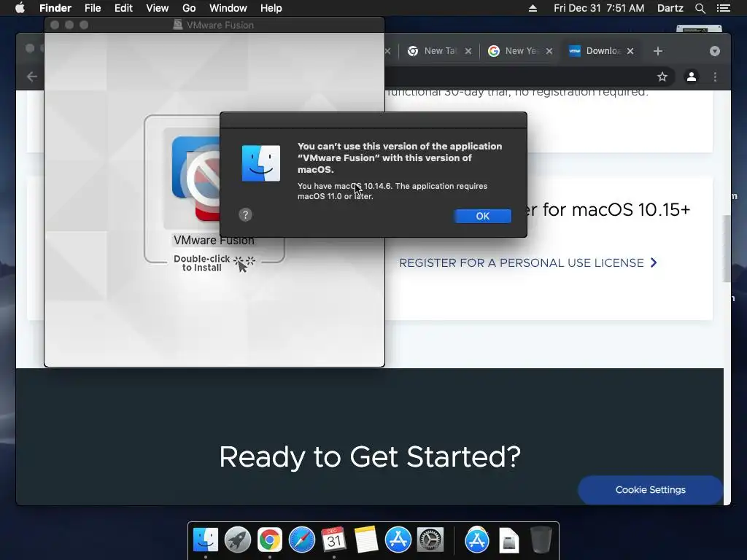This screenshot has width=747, height=560.
Task: Open the Applications folder stack in Dock
Action: pos(477,540)
